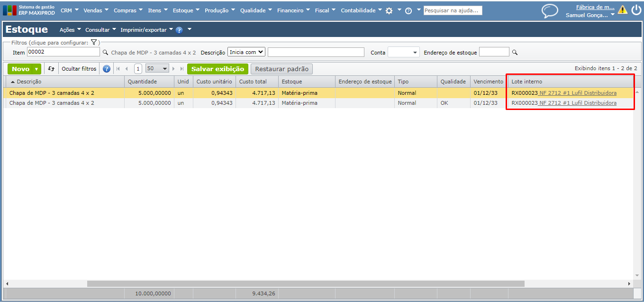Open the user Samuel Gonça... dropdown
Image resolution: width=644 pixels, height=302 pixels.
590,15
